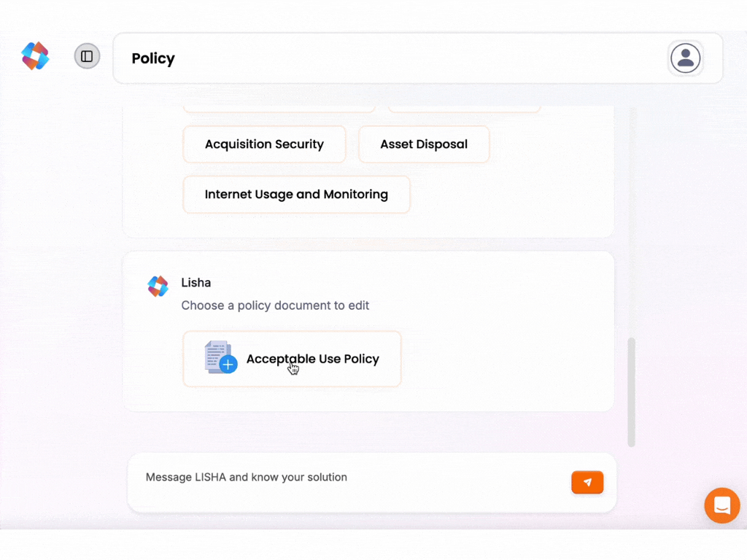Click the chat scrollbar thumb
The width and height of the screenshot is (747, 560).
tap(631, 392)
